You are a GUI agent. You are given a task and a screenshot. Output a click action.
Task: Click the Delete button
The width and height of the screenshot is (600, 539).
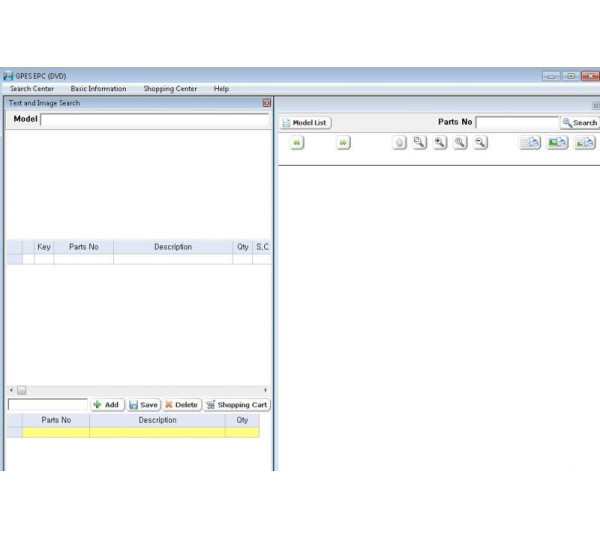point(181,405)
